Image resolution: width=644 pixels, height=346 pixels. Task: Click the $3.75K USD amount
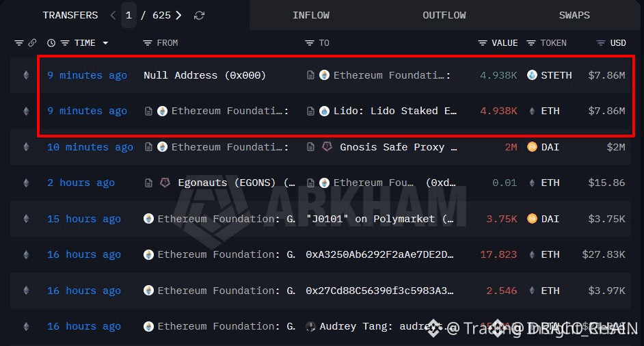[606, 219]
